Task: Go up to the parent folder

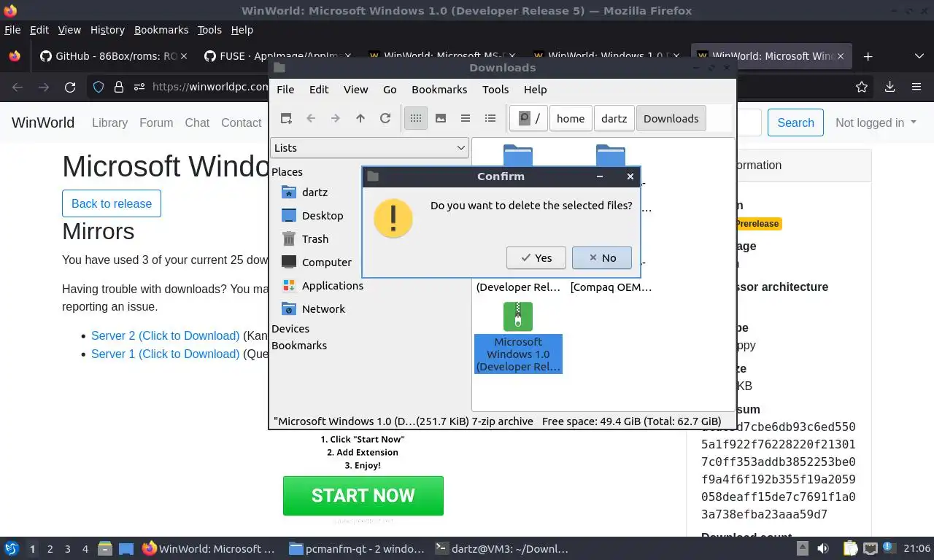Action: coord(360,118)
